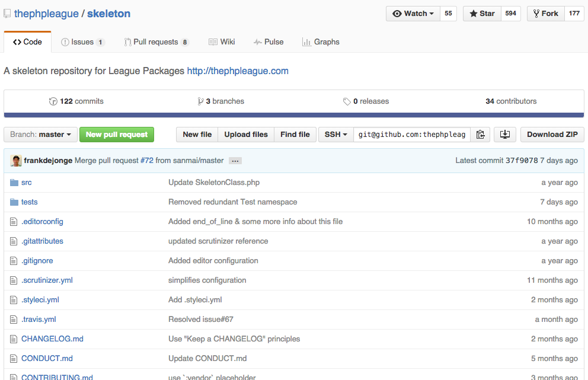Screen dimensions: 588x380
Task: Open the Wiki tab
Action: tap(222, 42)
